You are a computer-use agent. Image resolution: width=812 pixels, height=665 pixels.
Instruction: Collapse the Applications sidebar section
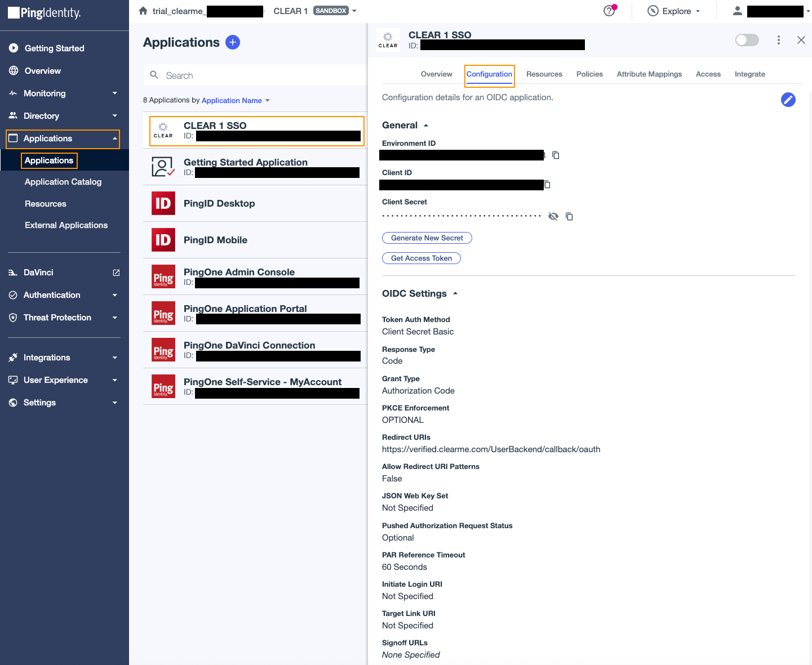(x=115, y=139)
